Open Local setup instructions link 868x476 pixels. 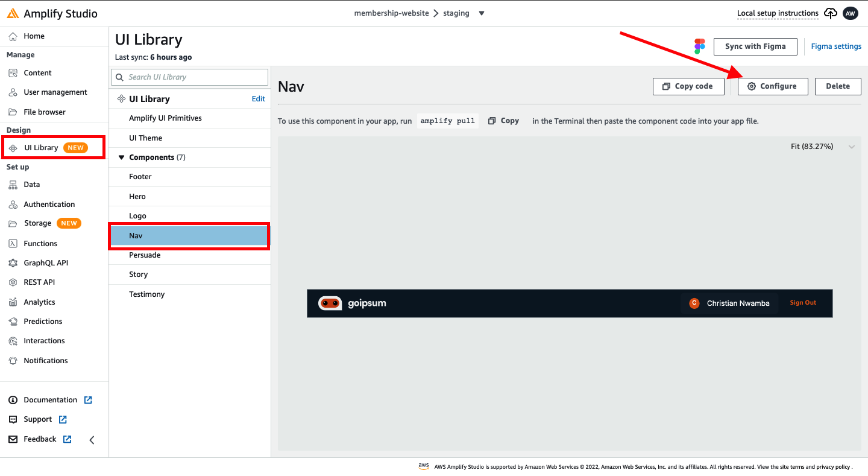coord(778,13)
